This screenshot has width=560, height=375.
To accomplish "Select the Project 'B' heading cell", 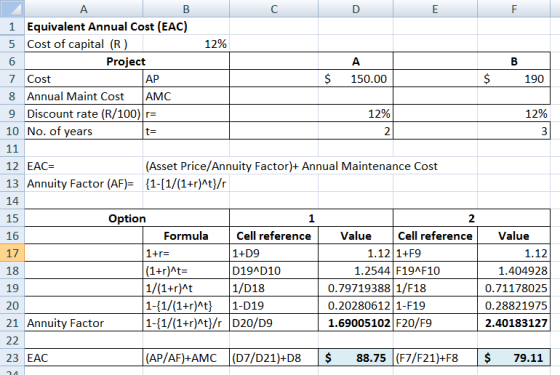I will coord(514,61).
